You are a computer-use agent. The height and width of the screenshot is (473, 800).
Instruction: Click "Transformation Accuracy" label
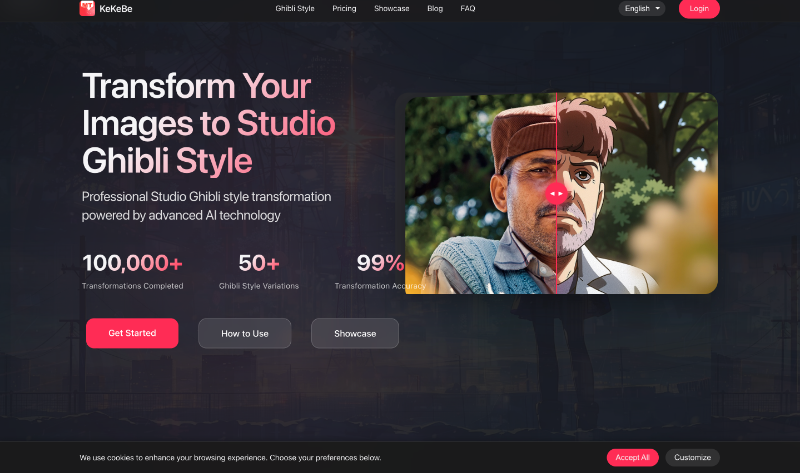[x=380, y=286]
